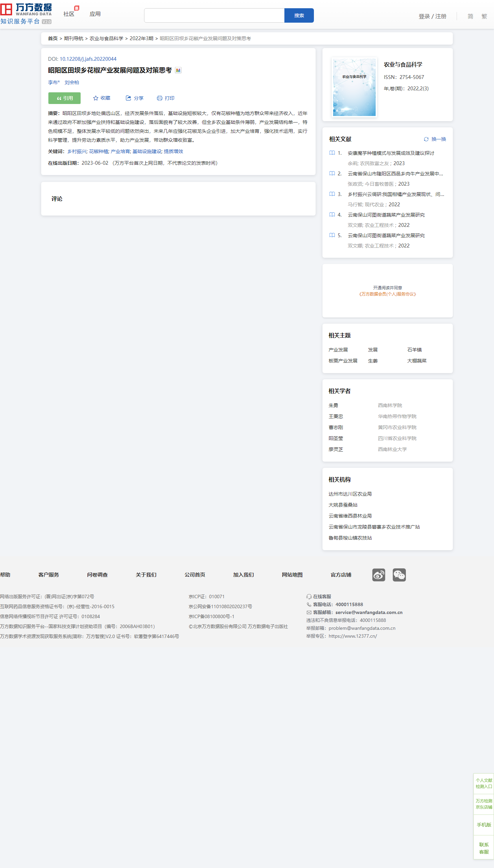This screenshot has height=868, width=494.
Task: Open the 登录 / 注册 link
Action: coord(432,16)
